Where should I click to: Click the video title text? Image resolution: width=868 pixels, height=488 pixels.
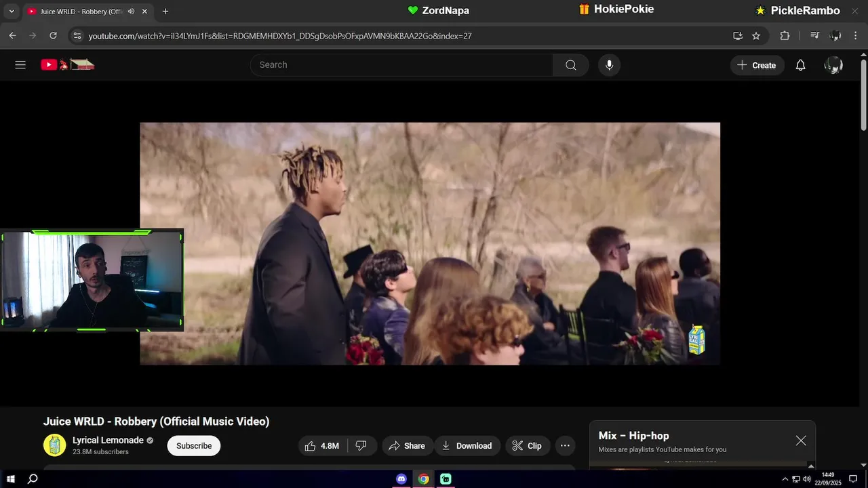[x=156, y=422]
